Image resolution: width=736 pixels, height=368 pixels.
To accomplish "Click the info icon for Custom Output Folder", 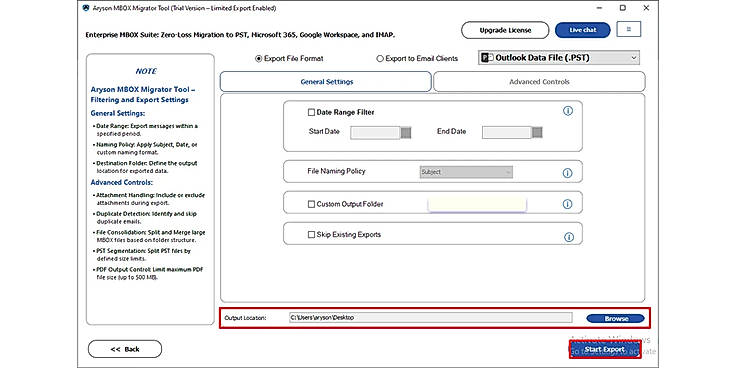I will coord(567,204).
